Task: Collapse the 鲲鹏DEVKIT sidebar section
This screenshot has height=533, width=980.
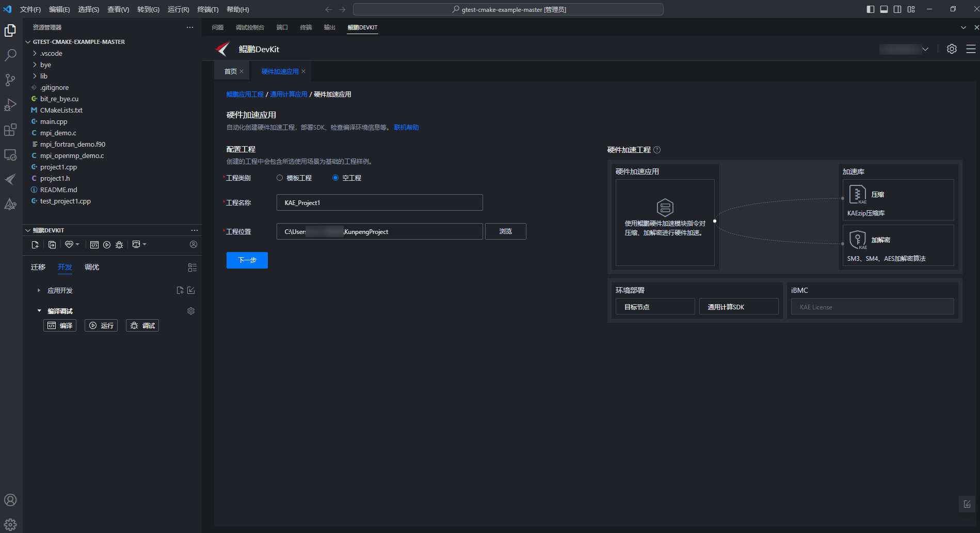Action: (28, 230)
